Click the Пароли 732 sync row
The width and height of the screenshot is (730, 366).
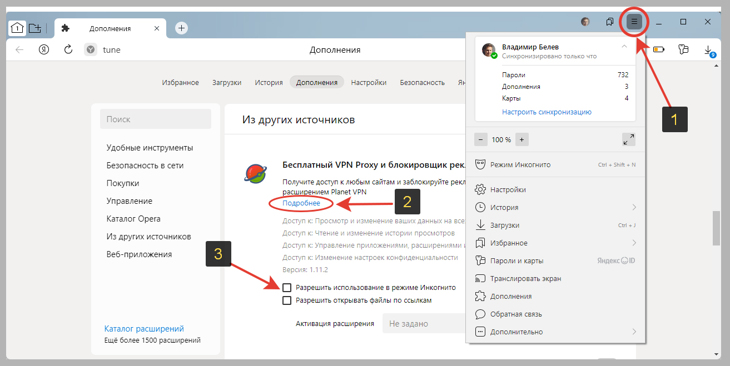(565, 75)
